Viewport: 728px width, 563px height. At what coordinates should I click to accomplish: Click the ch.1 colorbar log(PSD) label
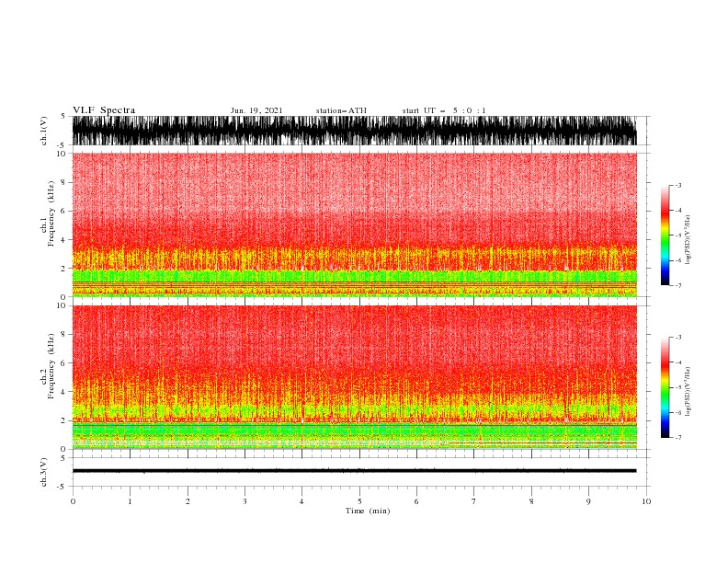(688, 240)
